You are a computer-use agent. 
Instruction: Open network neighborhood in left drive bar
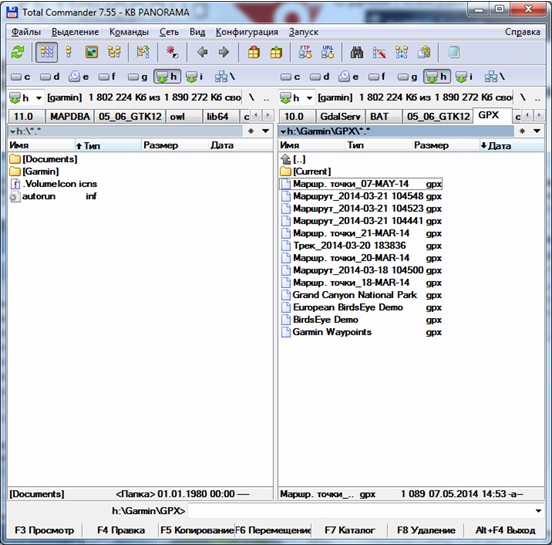pyautogui.click(x=225, y=76)
